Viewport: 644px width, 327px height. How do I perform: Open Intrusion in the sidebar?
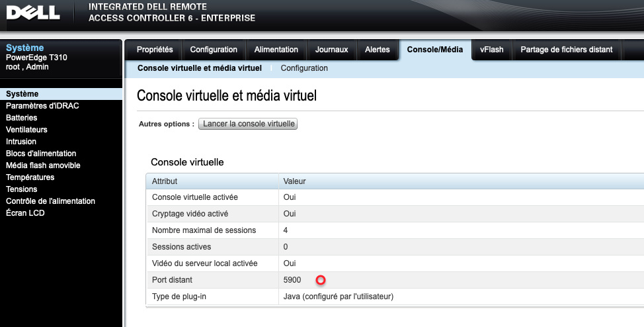coord(21,142)
